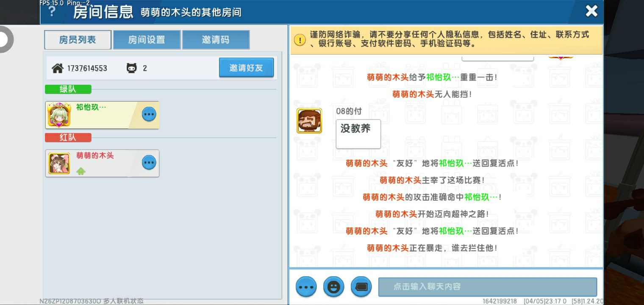Click the house room ID icon
This screenshot has height=305, width=644.
click(57, 68)
